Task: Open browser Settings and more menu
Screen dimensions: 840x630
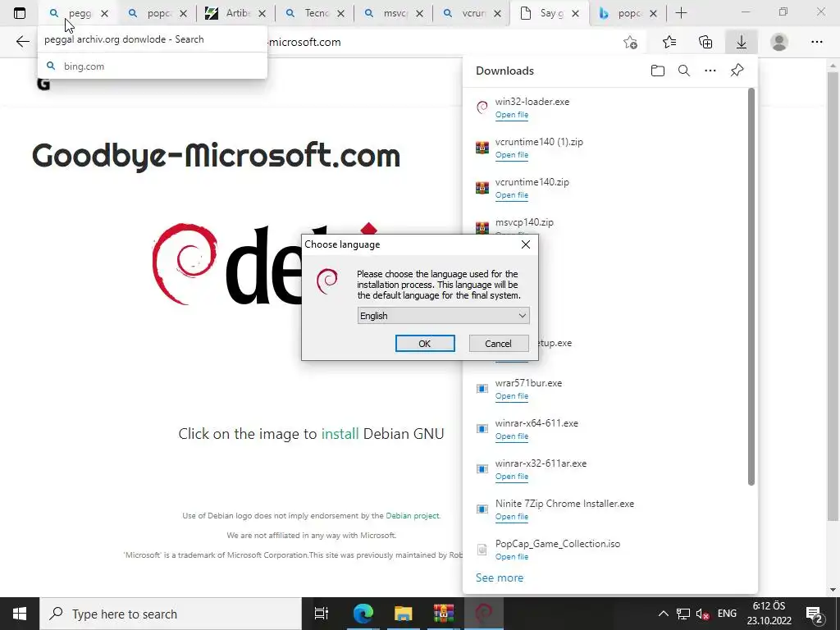Action: [x=816, y=42]
